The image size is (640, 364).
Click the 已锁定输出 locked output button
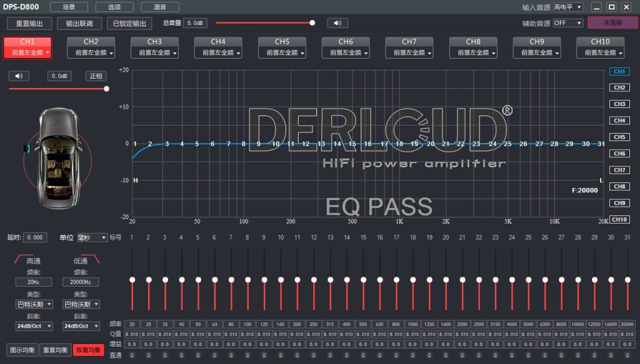coord(129,23)
